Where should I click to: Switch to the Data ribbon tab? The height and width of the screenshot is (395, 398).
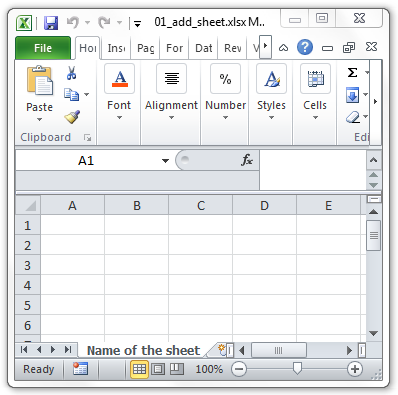pyautogui.click(x=203, y=48)
